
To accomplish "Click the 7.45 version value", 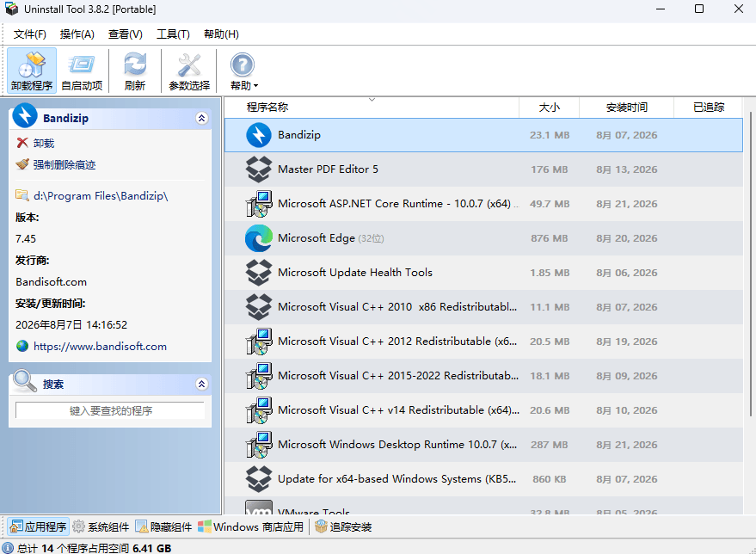I will coord(26,238).
